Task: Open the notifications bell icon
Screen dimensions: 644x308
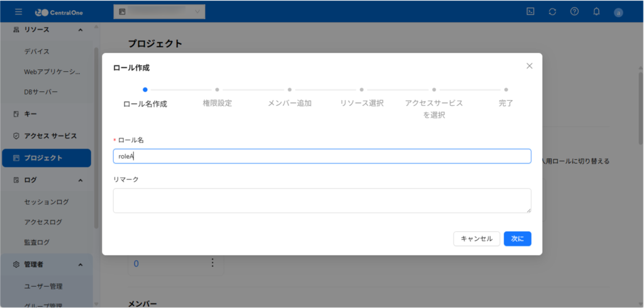Action: point(596,11)
